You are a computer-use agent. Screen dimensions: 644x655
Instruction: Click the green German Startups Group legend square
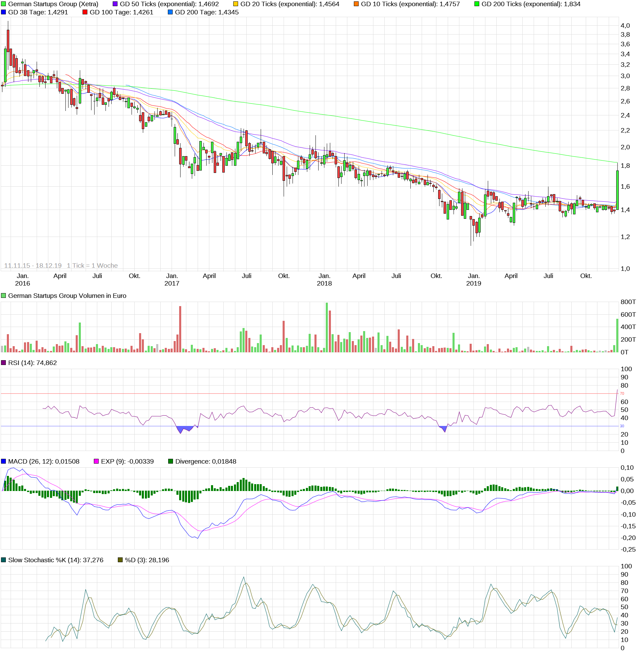point(3,4)
